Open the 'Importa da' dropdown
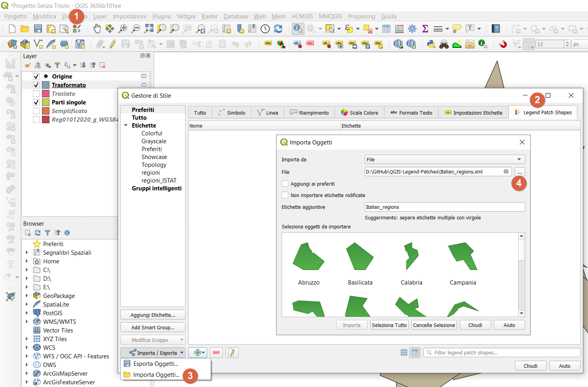Image resolution: width=588 pixels, height=387 pixels. [x=444, y=159]
